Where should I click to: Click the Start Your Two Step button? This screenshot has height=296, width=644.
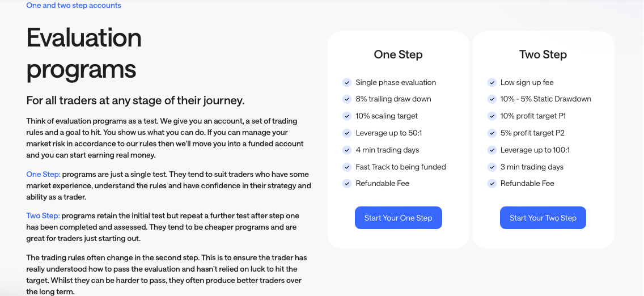pos(543,218)
